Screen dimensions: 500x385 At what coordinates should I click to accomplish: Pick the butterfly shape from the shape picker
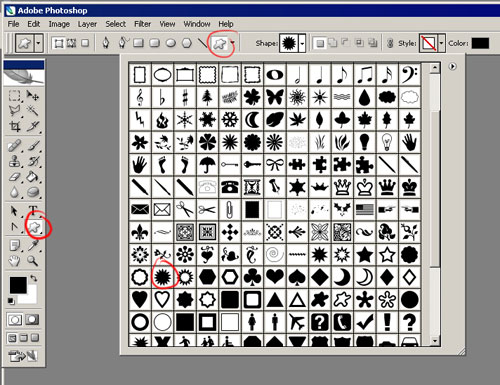[275, 97]
